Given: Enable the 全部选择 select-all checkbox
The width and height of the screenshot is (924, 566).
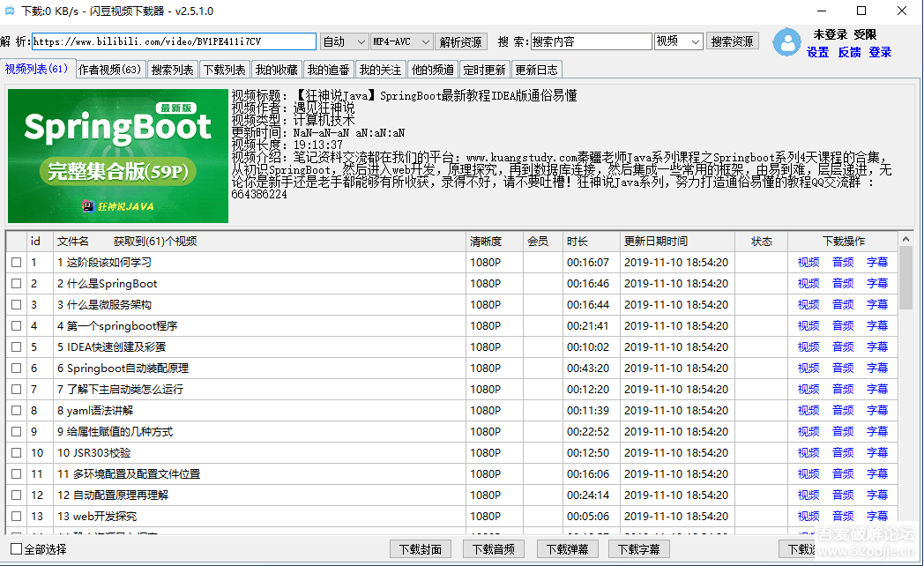Looking at the screenshot, I should (x=16, y=549).
